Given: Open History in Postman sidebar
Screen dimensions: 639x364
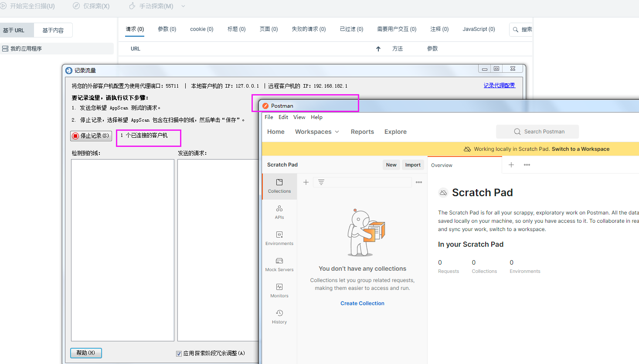Looking at the screenshot, I should click(279, 316).
